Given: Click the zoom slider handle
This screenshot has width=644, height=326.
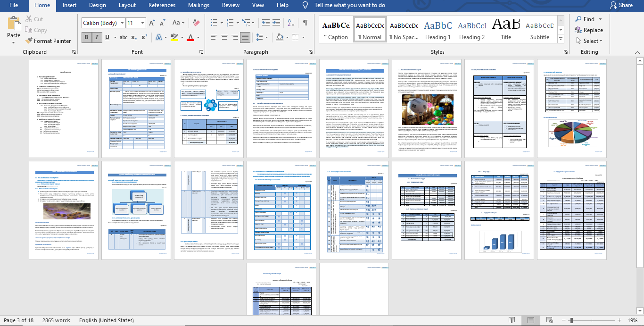Looking at the screenshot, I should pos(571,320).
